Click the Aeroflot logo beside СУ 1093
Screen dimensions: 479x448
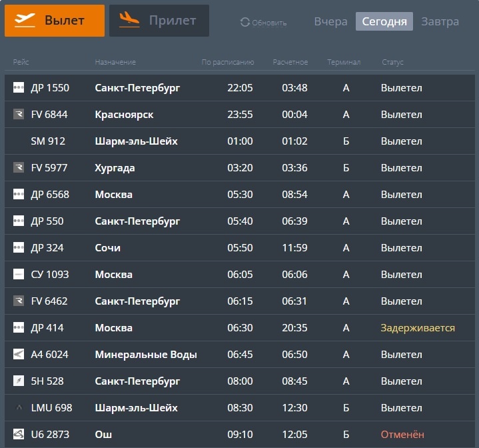click(x=19, y=274)
